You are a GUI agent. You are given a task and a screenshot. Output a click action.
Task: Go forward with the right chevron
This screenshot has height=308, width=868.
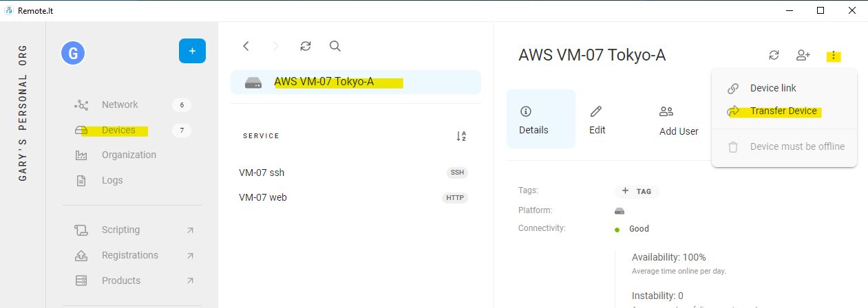276,46
